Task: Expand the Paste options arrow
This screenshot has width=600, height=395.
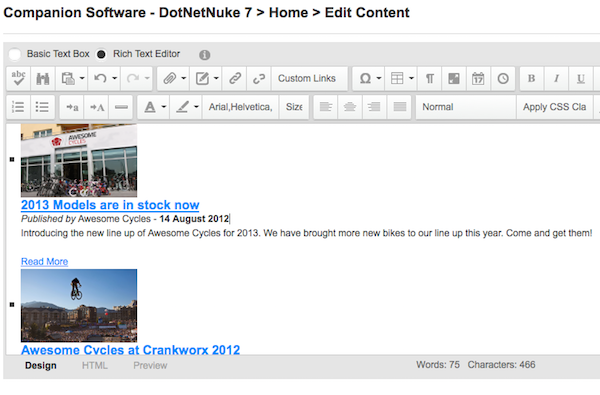Action: [82, 78]
